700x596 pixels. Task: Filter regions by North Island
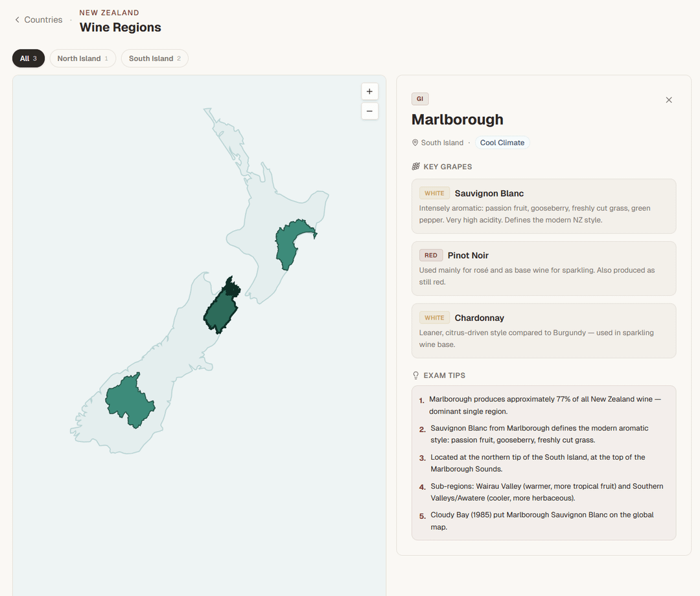click(82, 58)
